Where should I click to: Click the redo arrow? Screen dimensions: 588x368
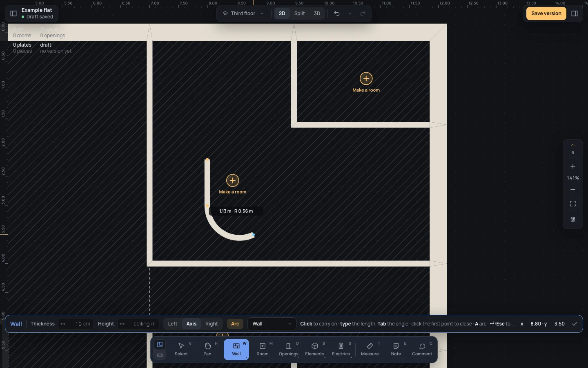coord(363,13)
